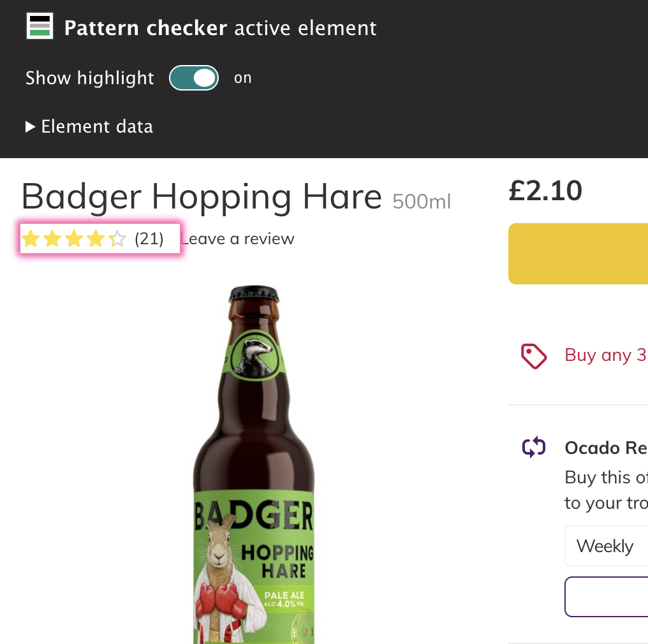Click the fourth yellow rating star
The width and height of the screenshot is (648, 644).
[96, 239]
